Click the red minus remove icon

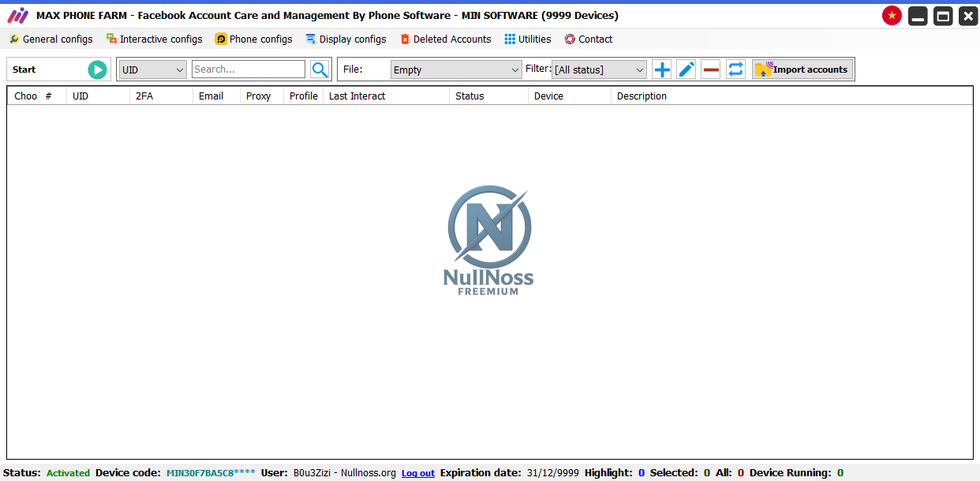(x=711, y=70)
